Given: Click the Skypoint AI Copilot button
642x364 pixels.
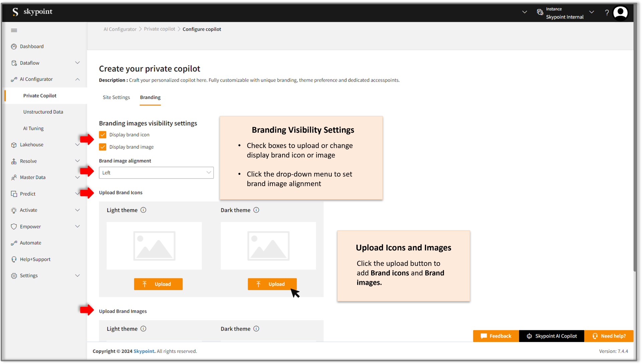Looking at the screenshot, I should [552, 336].
